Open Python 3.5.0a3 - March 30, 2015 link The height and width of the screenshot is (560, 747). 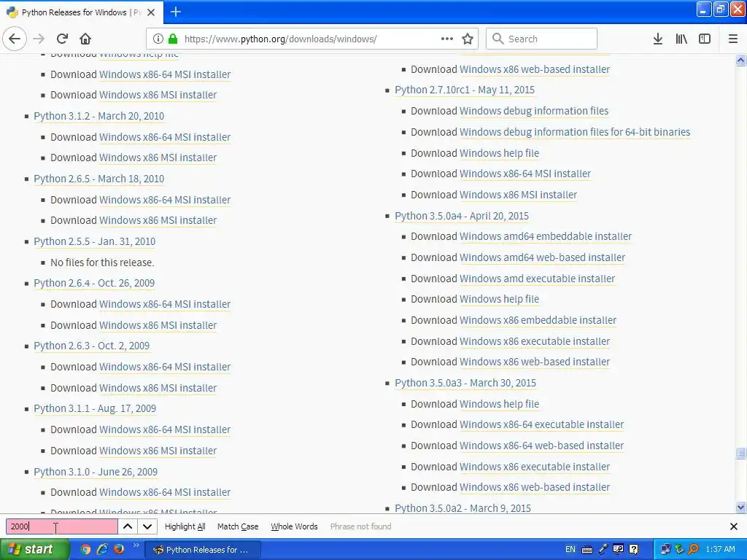coord(465,384)
